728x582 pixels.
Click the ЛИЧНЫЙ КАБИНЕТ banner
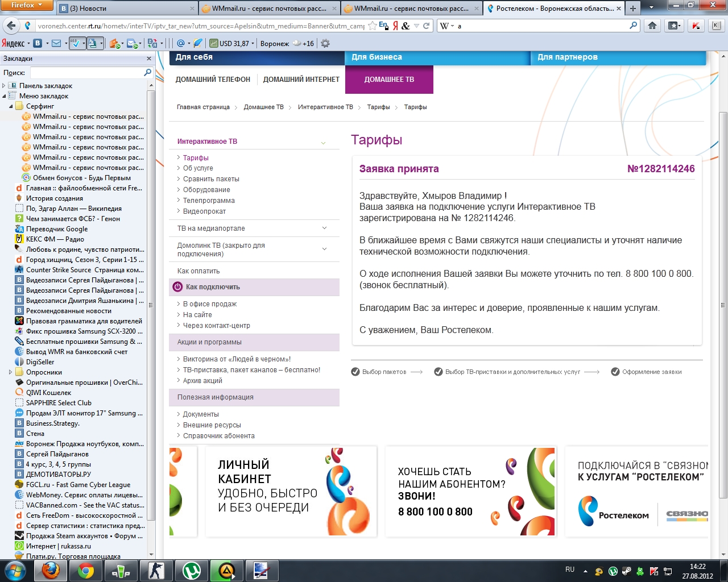pyautogui.click(x=291, y=492)
